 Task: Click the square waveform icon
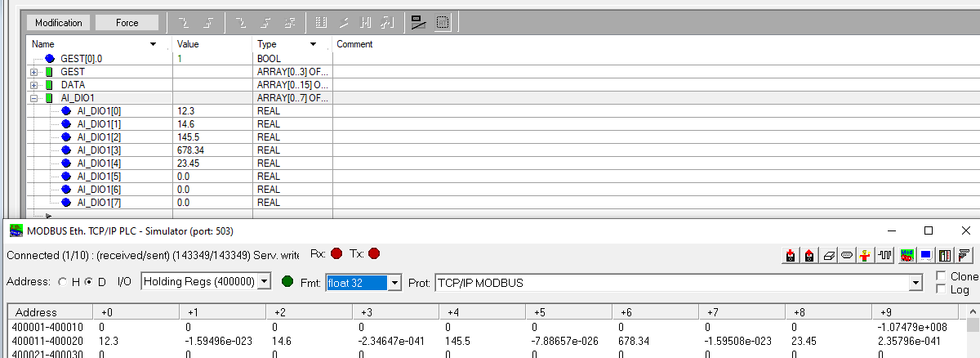[884, 256]
